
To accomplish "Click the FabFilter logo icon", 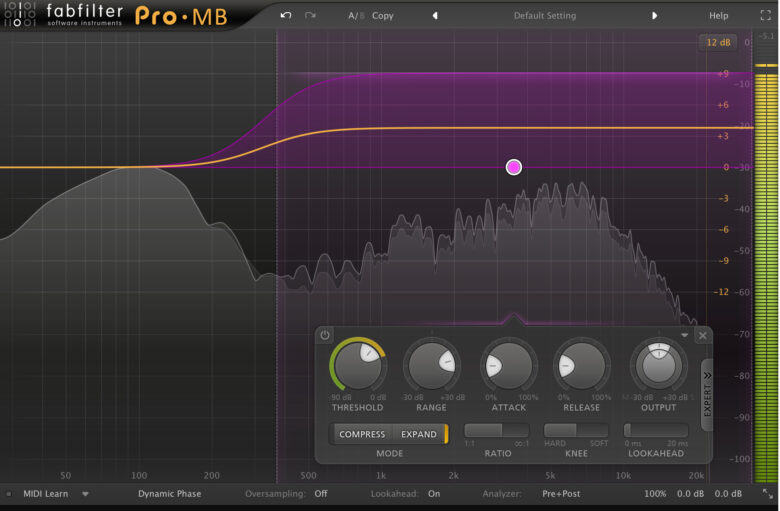I will click(19, 14).
